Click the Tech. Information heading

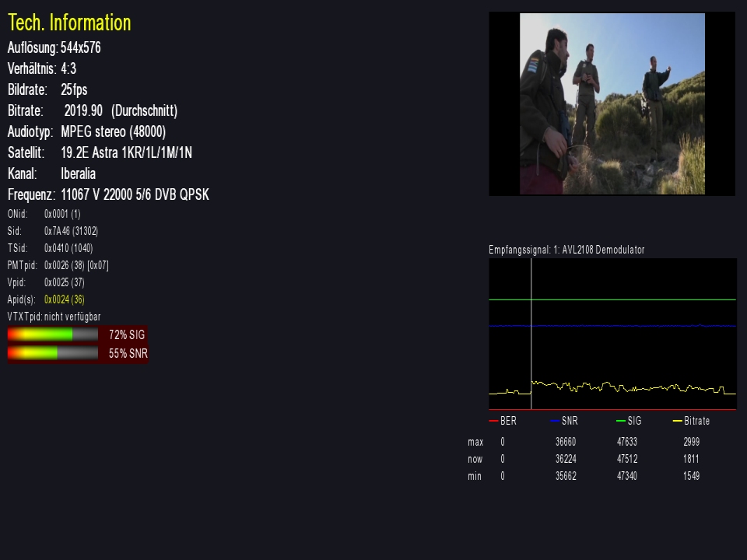point(69,23)
